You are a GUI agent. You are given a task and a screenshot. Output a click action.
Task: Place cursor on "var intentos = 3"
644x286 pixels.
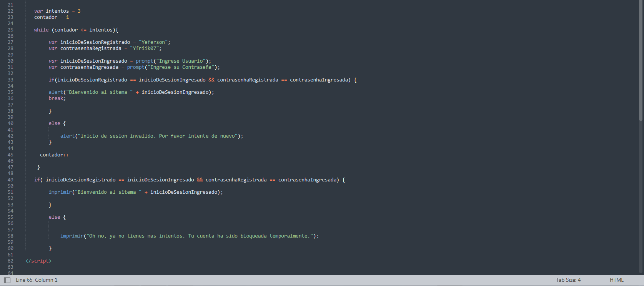57,11
